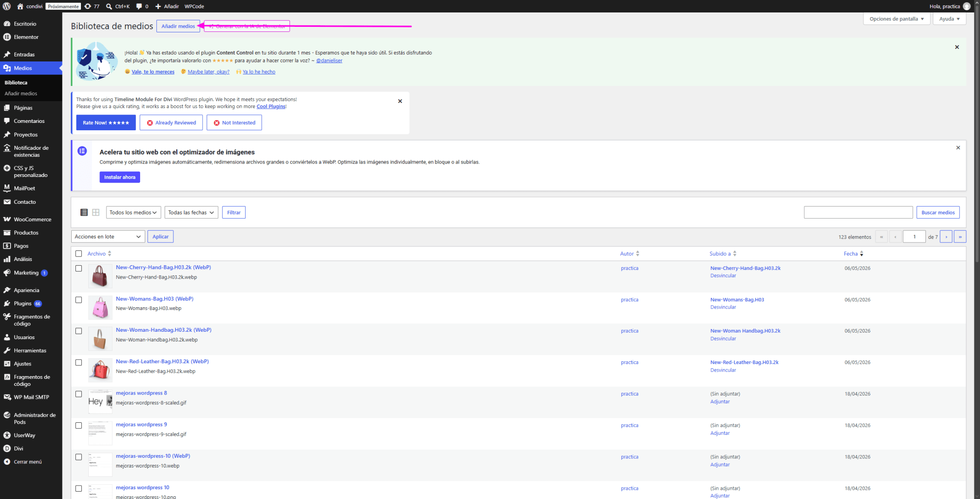
Task: Select the list view icon
Action: pyautogui.click(x=84, y=213)
